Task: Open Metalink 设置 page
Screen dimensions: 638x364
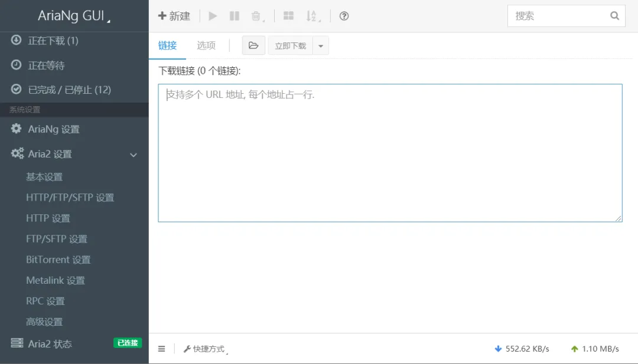Action: point(56,280)
